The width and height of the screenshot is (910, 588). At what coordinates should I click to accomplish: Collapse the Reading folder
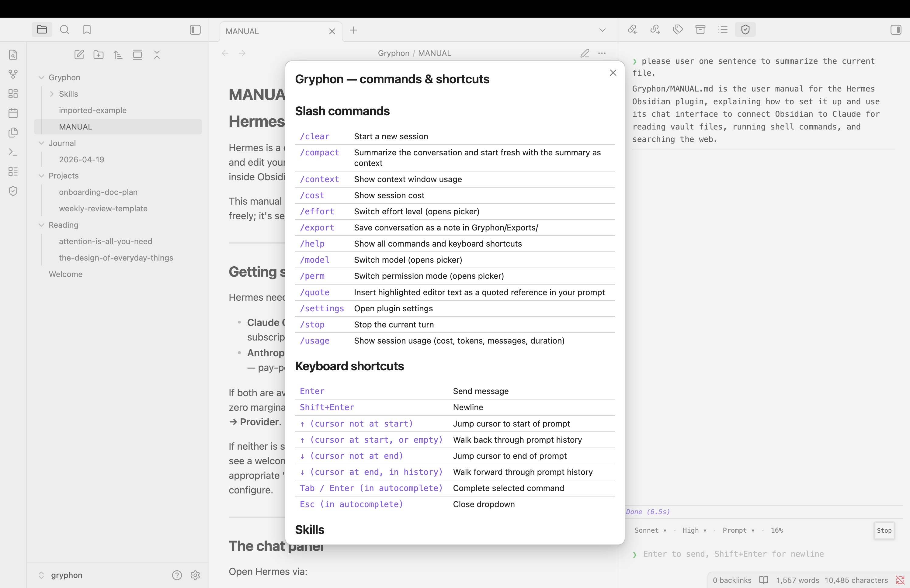point(41,225)
